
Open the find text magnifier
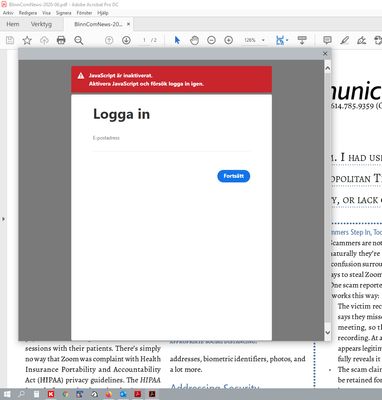(79, 40)
